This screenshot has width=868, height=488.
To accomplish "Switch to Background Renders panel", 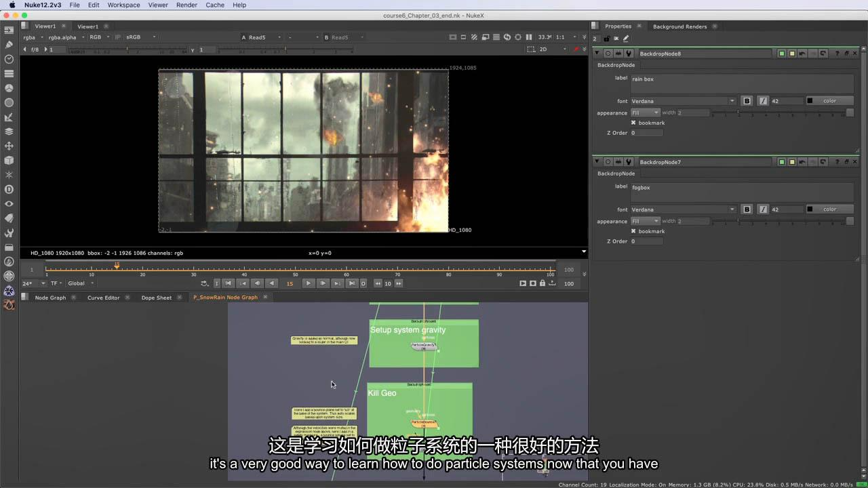I will [x=679, y=26].
